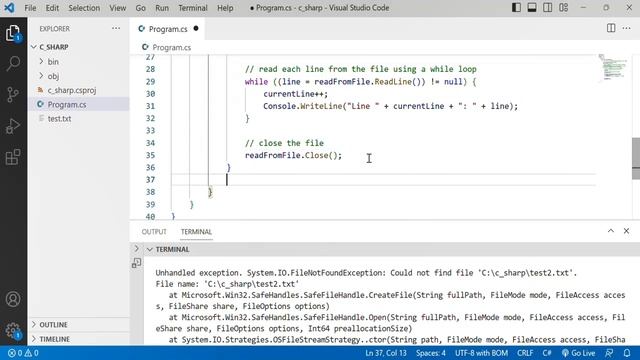This screenshot has height=360, width=640.
Task: Open the Go menu
Action: [140, 8]
